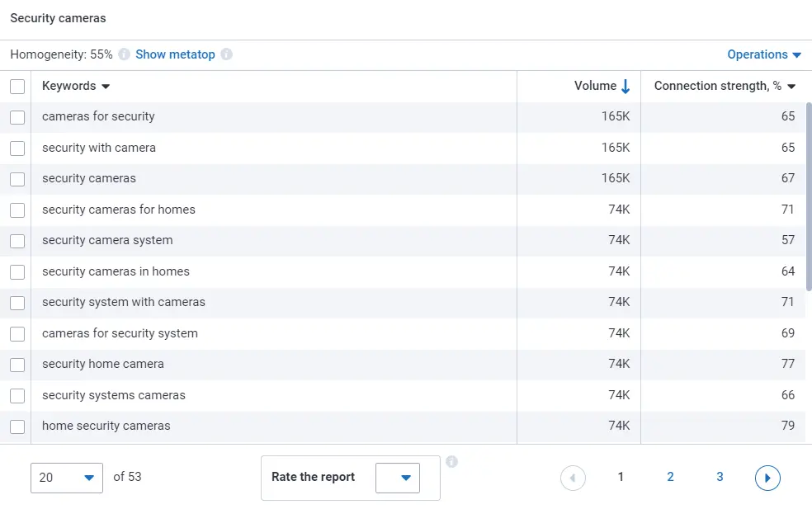Check the 'security cameras' row checkbox
Image resolution: width=812 pixels, height=509 pixels.
point(17,179)
